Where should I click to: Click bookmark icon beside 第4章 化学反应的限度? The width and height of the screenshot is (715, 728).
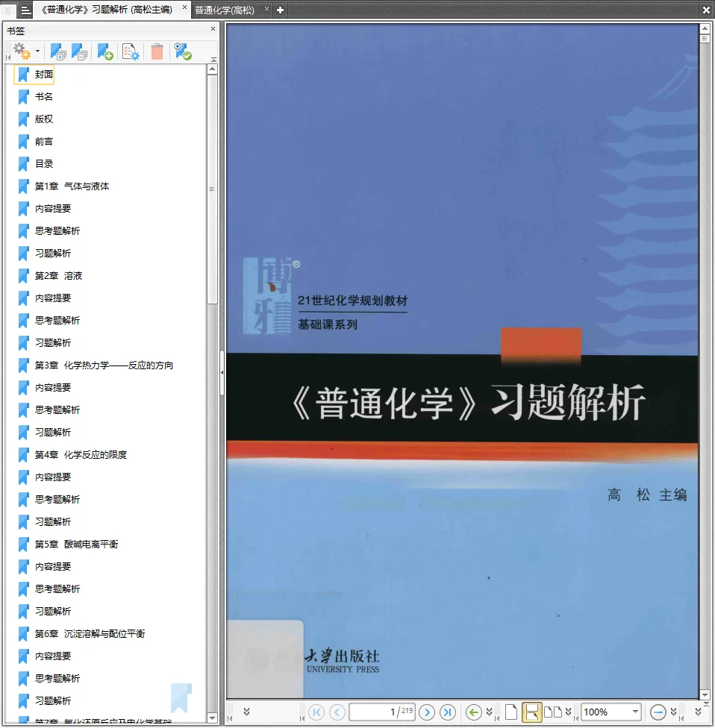click(23, 454)
